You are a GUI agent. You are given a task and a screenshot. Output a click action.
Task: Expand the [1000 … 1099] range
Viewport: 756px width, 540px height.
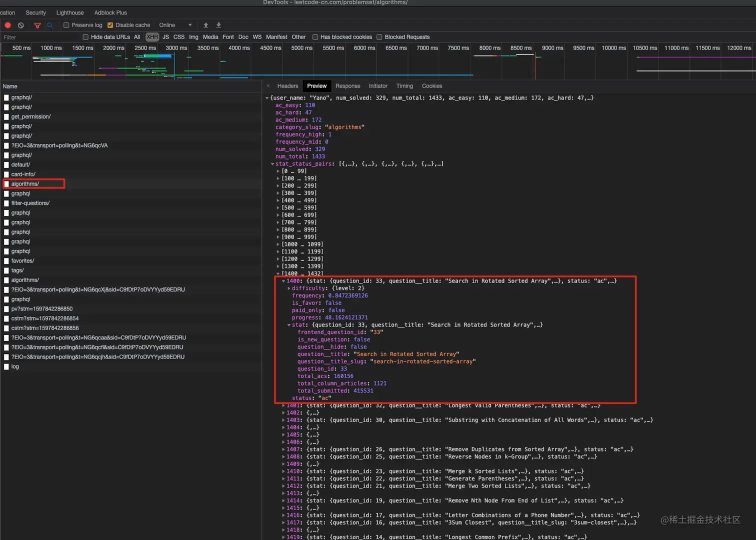point(278,244)
